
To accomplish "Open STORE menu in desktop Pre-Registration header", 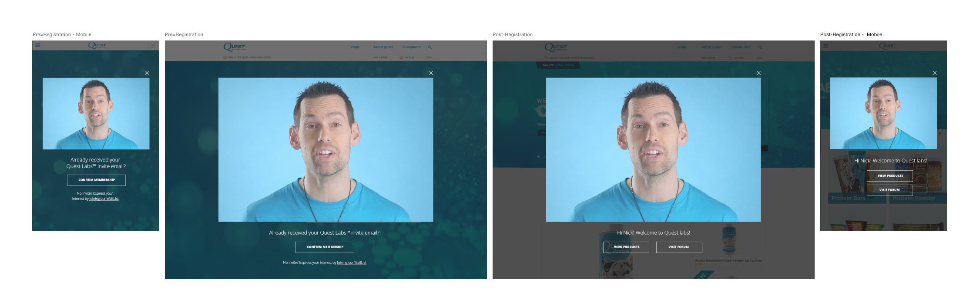I will (x=355, y=47).
